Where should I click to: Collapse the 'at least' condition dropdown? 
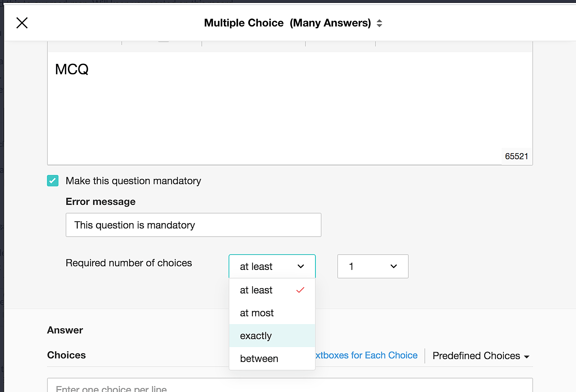point(272,266)
